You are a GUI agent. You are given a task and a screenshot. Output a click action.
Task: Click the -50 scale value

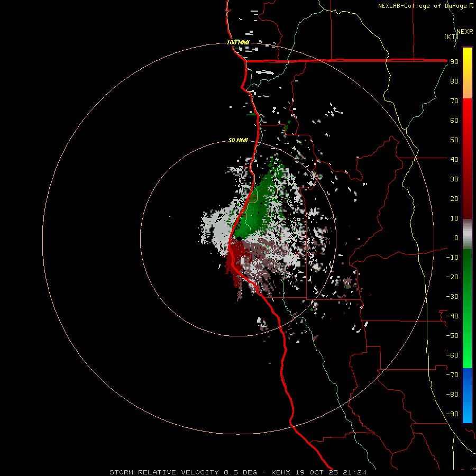click(x=452, y=336)
